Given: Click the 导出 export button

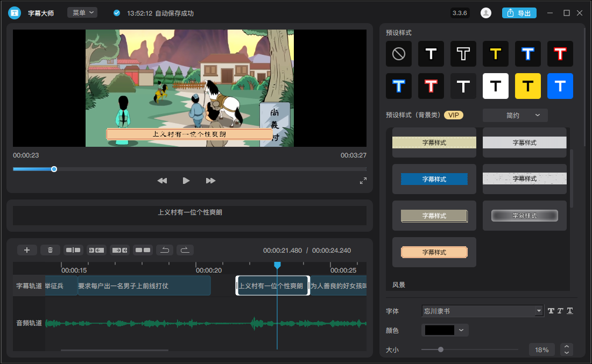Looking at the screenshot, I should click(519, 13).
